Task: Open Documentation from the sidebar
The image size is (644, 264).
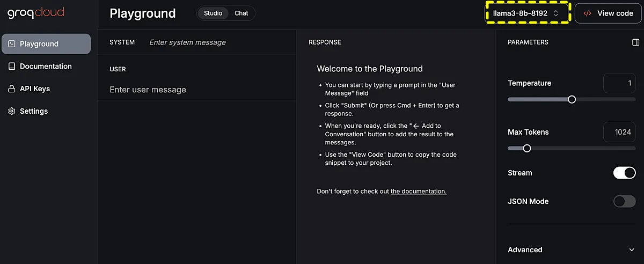Action: (46, 67)
